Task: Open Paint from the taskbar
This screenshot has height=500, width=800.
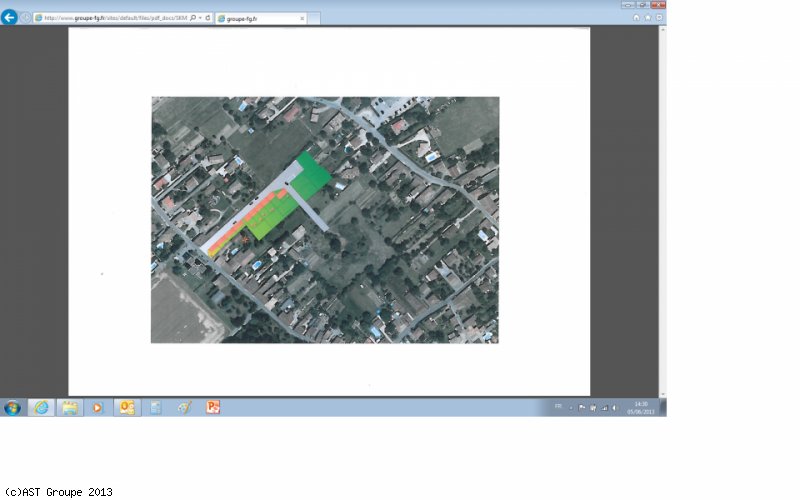Action: pos(184,407)
